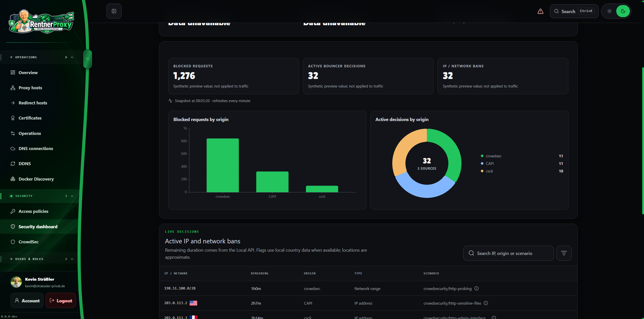
Task: Click info icon next to http-sensitive-files
Action: (486, 303)
